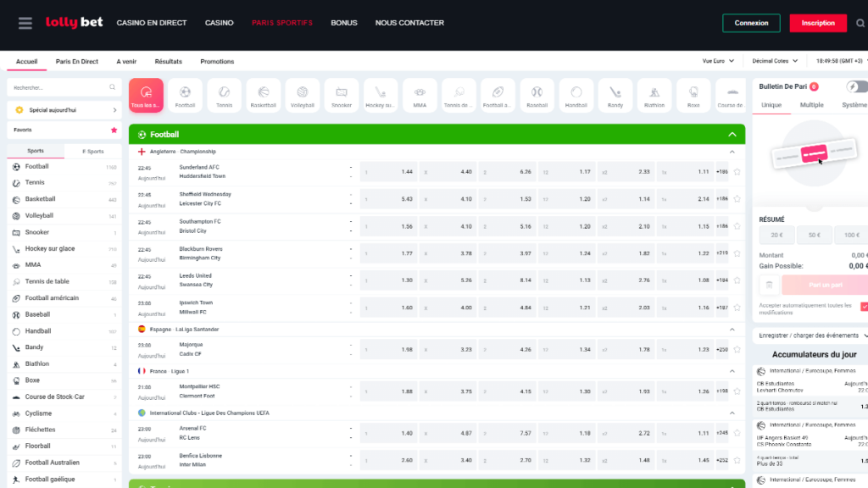Viewport: 868px width, 488px height.
Task: Favorite the Sheffield Wednesday match star
Action: tap(737, 199)
